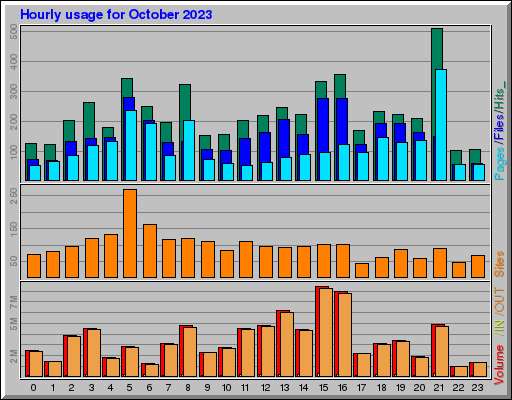Viewport: 512px width, 400px height.
Task: Click the green "IN" legend label
Action: (499, 328)
